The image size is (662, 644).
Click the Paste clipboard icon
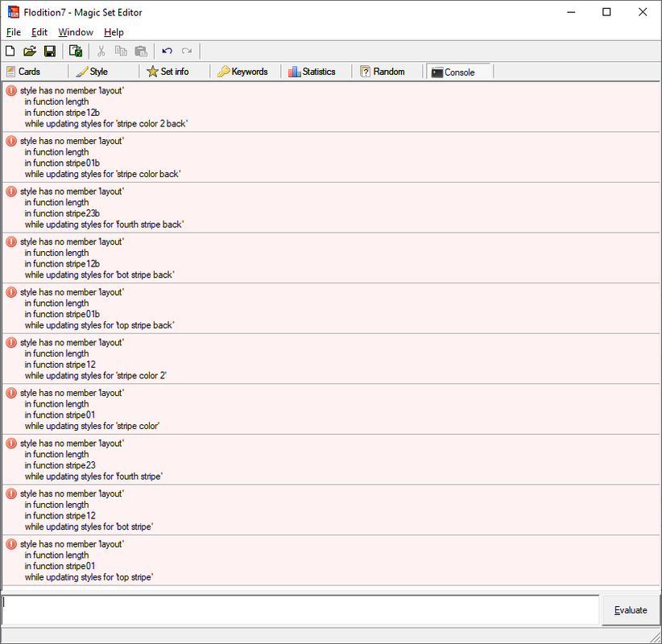(141, 51)
